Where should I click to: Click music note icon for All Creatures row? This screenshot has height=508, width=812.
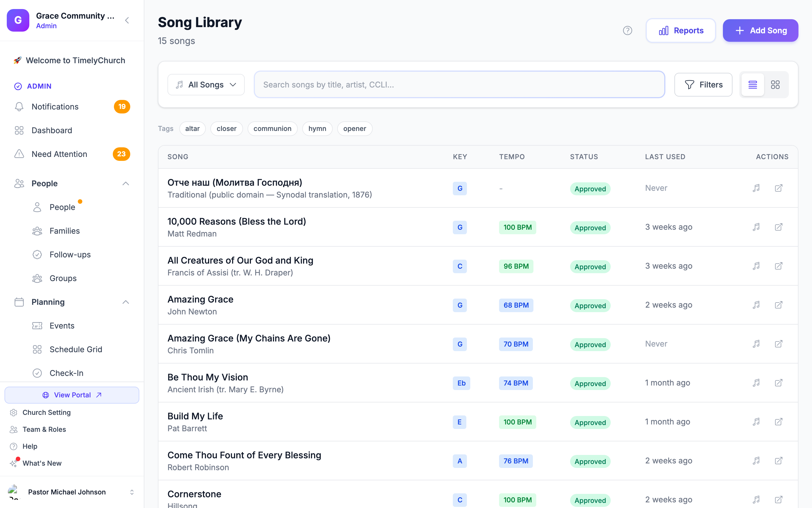tap(756, 266)
